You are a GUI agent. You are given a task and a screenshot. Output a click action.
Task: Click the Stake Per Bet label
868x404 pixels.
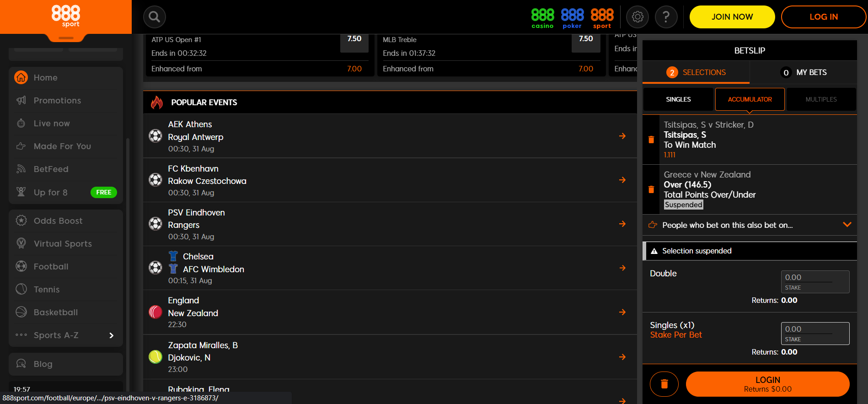tap(676, 335)
